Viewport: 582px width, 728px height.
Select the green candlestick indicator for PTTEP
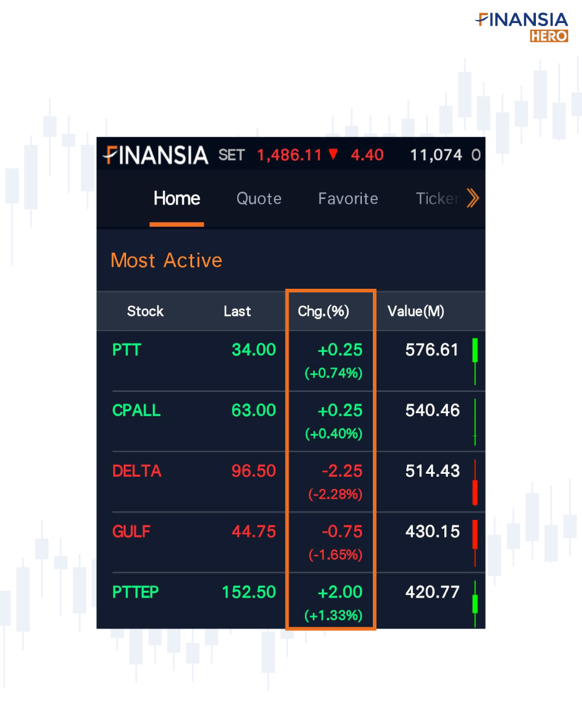pos(475,602)
